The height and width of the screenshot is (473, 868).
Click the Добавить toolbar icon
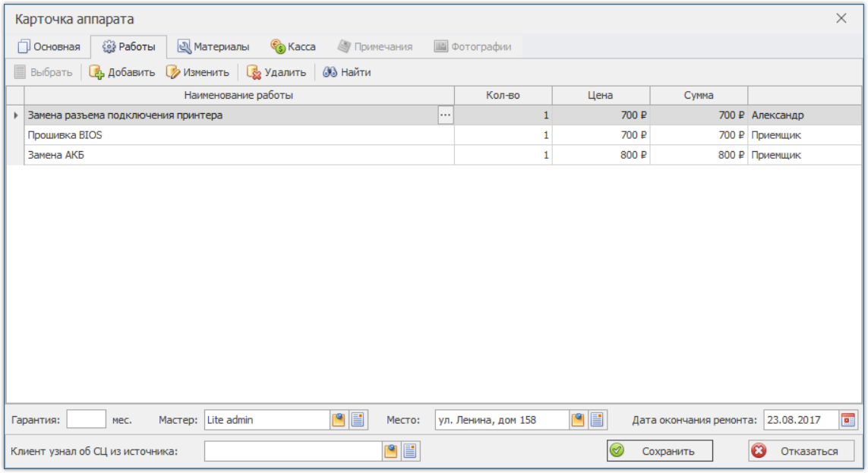pyautogui.click(x=96, y=72)
